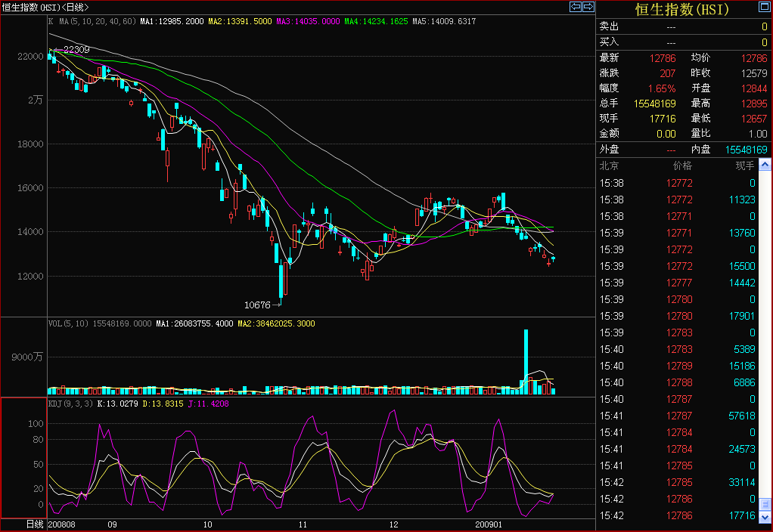Click the tick row with volume 5389
The height and width of the screenshot is (532, 773).
[x=677, y=349]
